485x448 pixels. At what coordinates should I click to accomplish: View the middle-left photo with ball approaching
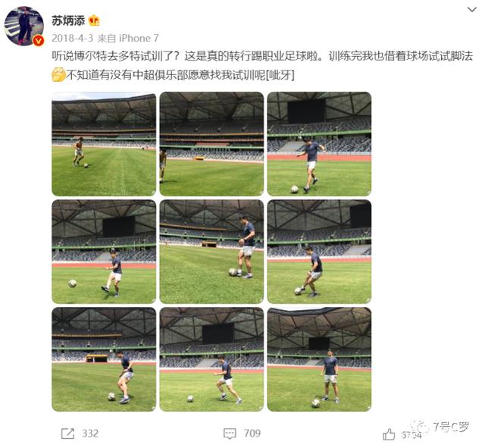pyautogui.click(x=104, y=252)
